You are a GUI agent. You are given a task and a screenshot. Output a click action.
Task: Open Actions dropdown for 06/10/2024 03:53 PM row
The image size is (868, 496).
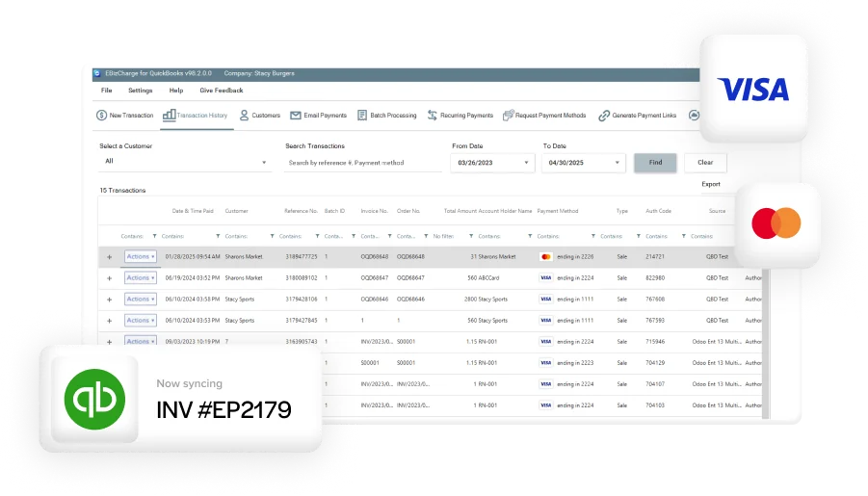[140, 320]
